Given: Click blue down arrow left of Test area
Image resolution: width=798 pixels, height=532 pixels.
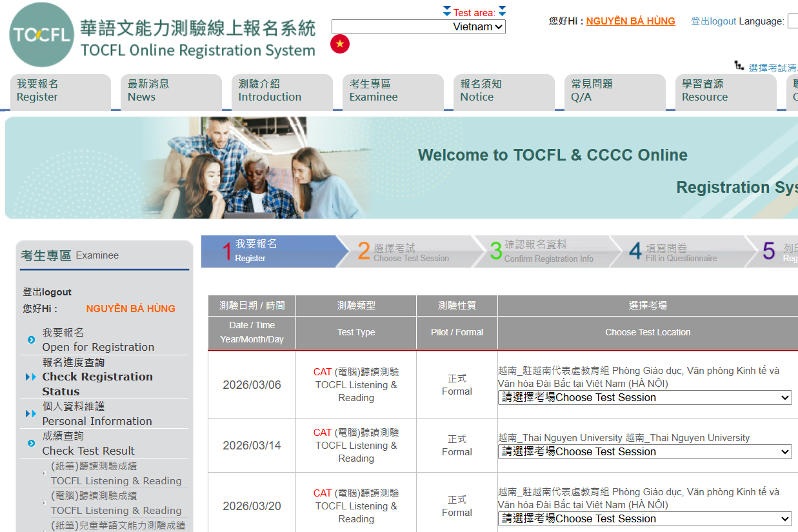Looking at the screenshot, I should coord(447,12).
